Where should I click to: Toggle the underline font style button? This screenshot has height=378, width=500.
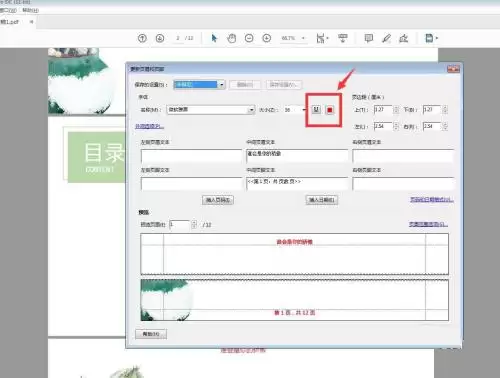pyautogui.click(x=316, y=109)
